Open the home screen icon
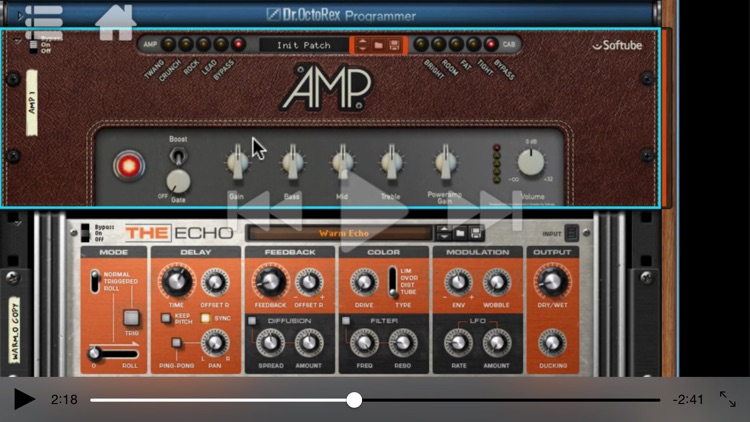 coord(115,22)
